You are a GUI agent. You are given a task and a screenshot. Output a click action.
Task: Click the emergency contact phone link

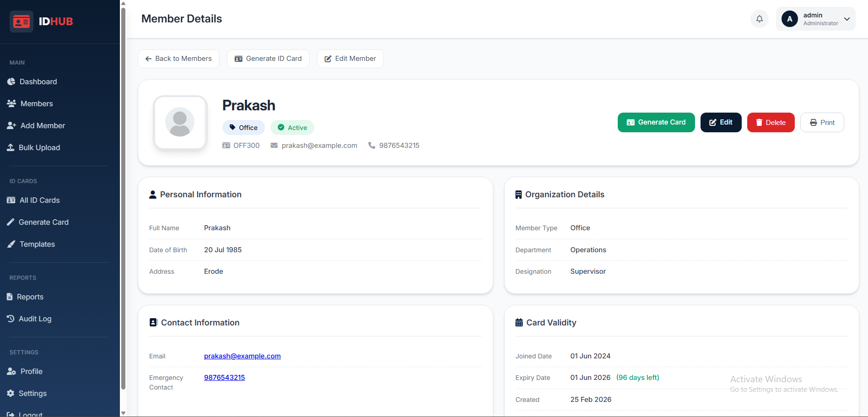(224, 378)
